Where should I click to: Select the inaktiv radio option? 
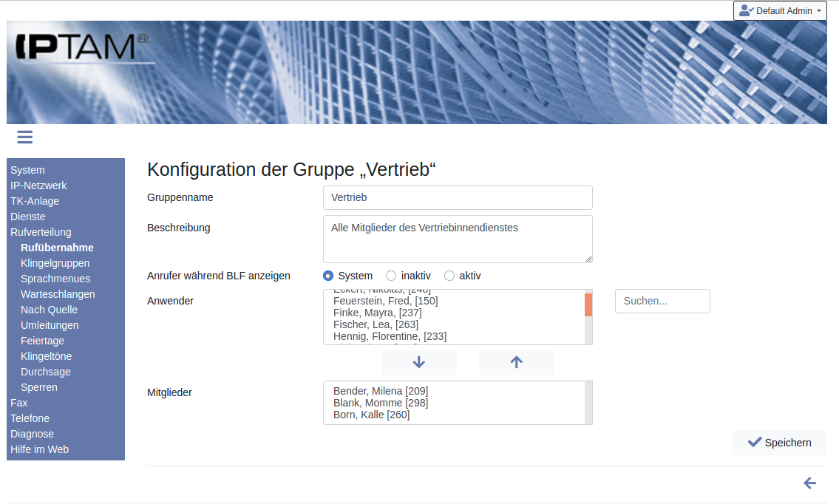[391, 276]
